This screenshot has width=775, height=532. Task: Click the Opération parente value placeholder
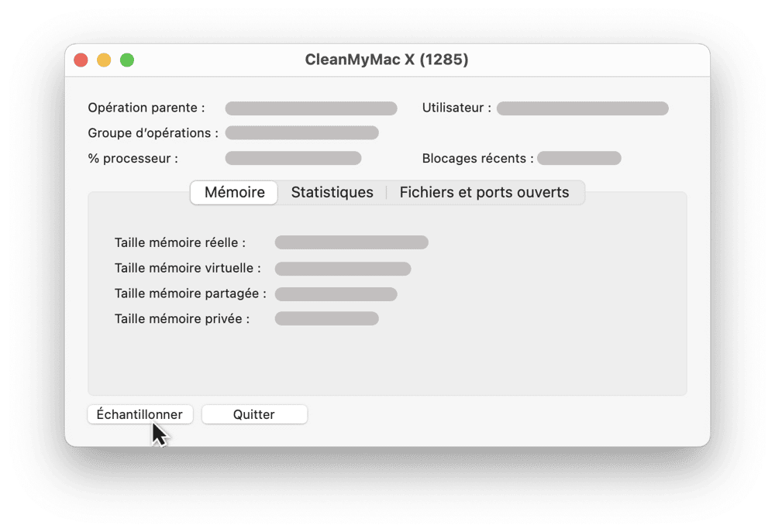point(311,108)
